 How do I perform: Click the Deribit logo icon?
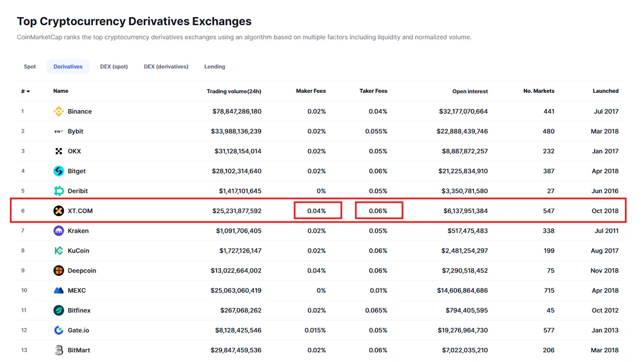59,191
